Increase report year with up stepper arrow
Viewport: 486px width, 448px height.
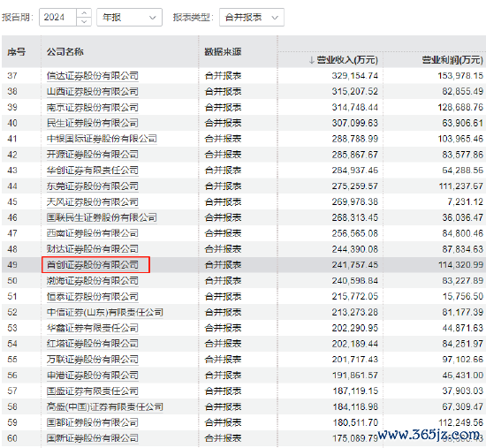[x=84, y=13]
